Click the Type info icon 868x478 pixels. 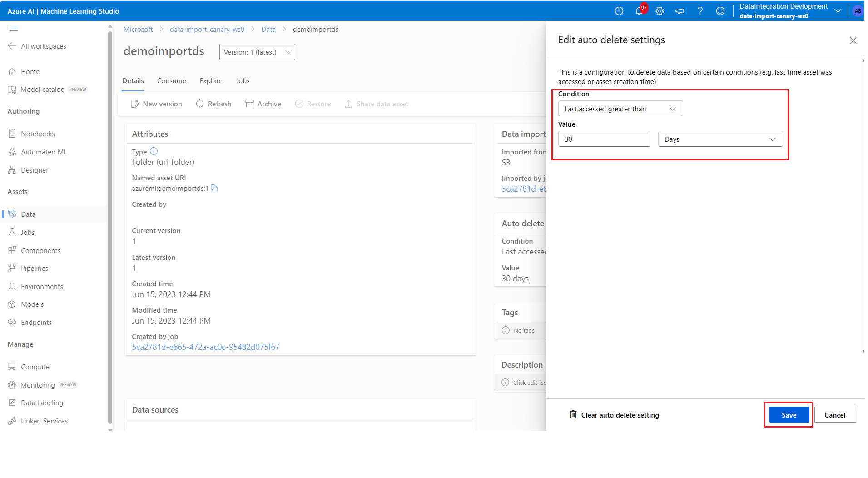[154, 151]
